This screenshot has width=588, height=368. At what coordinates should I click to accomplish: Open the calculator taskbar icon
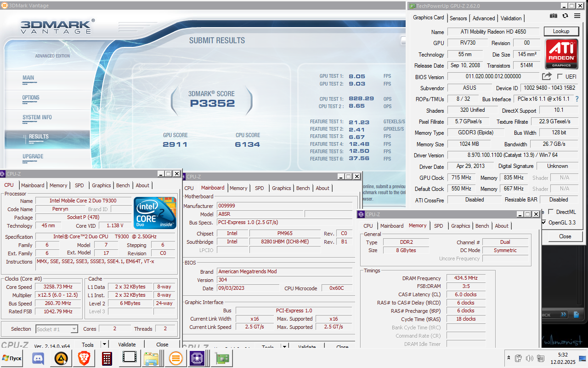(107, 358)
